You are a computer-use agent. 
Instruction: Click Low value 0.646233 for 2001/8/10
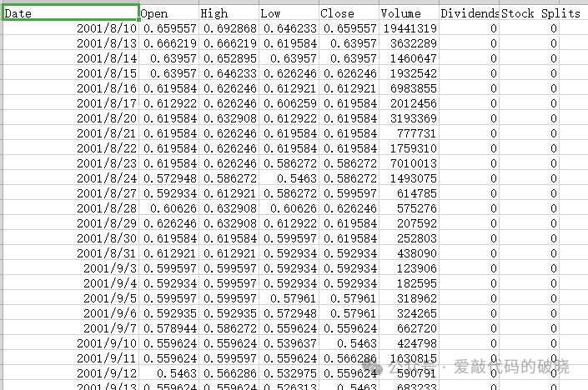pos(289,28)
